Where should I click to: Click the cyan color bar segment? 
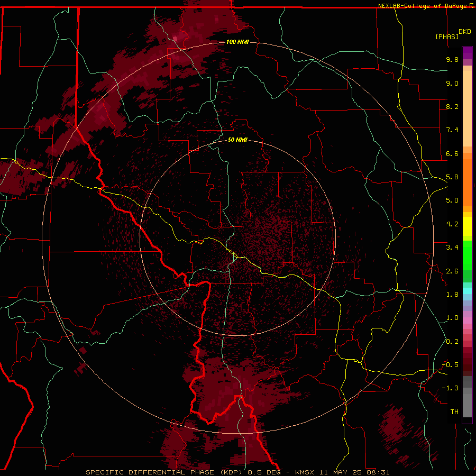467,291
